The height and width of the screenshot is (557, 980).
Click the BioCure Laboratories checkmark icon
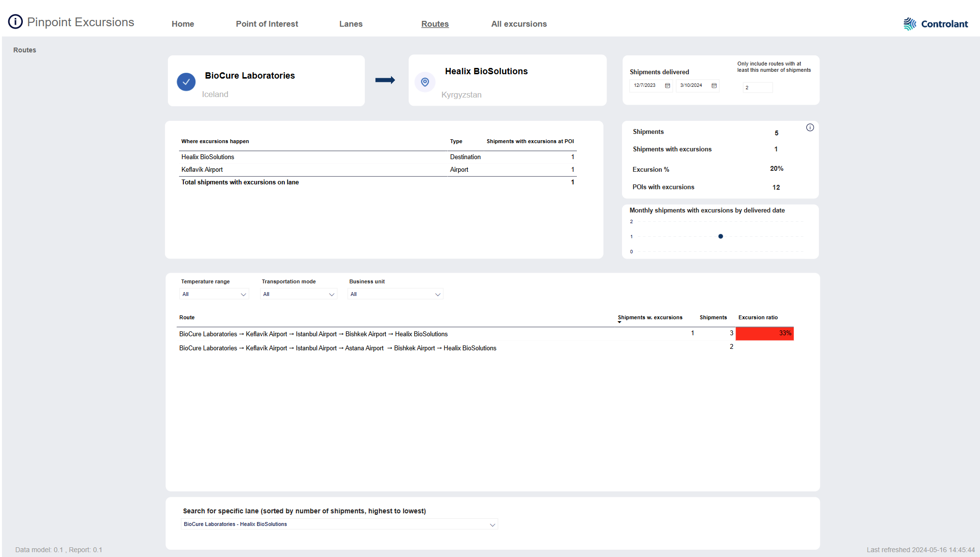(186, 82)
